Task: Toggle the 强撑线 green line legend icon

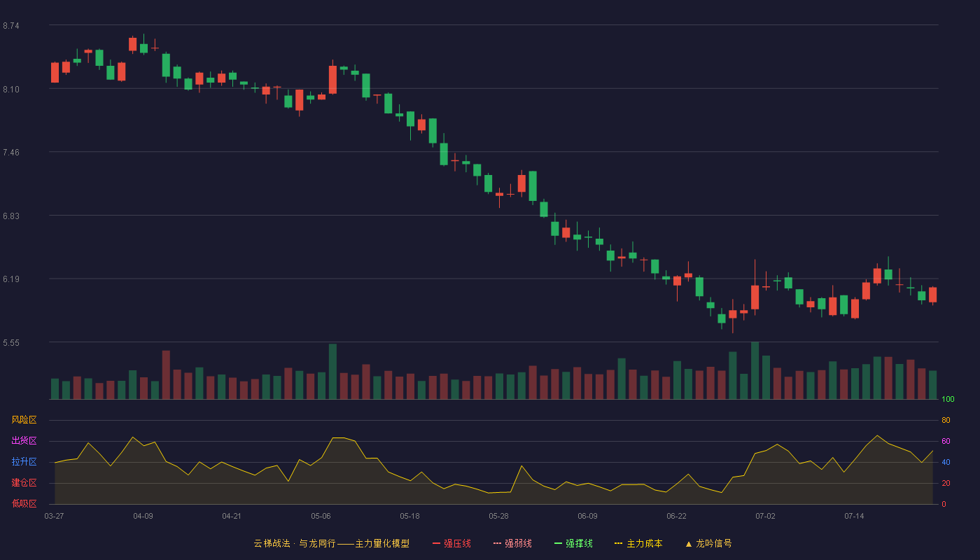Action: tap(558, 543)
